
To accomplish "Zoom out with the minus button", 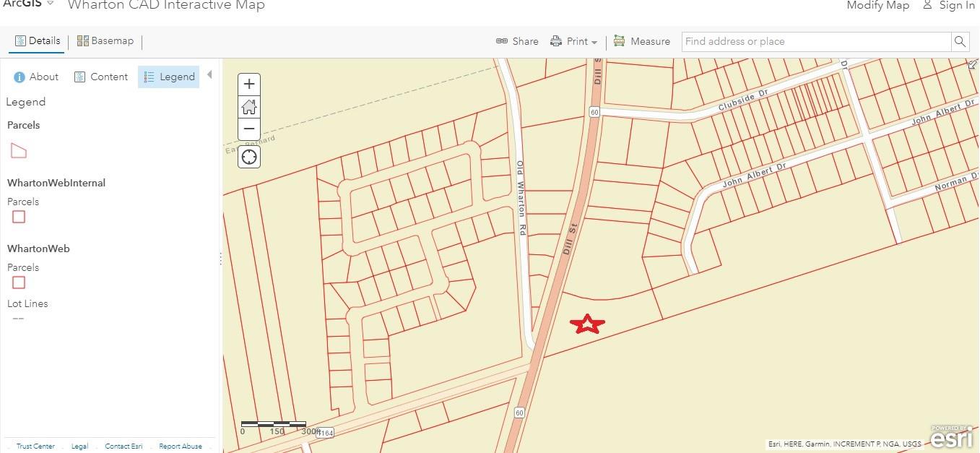I will [x=249, y=129].
